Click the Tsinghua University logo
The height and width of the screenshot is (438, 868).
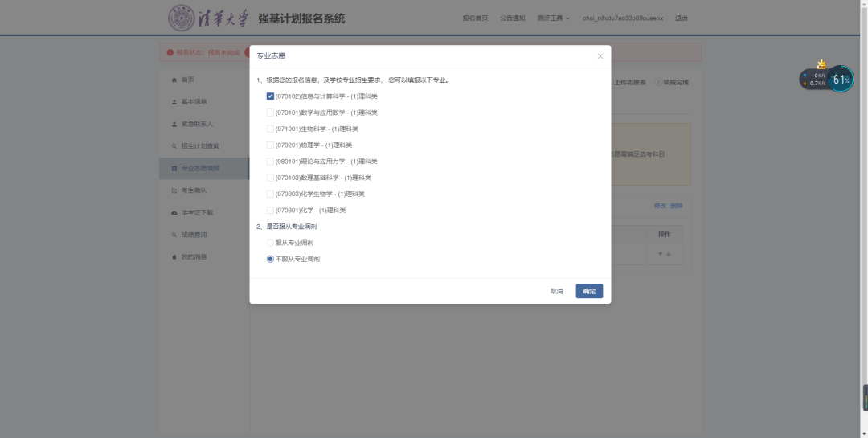(209, 18)
